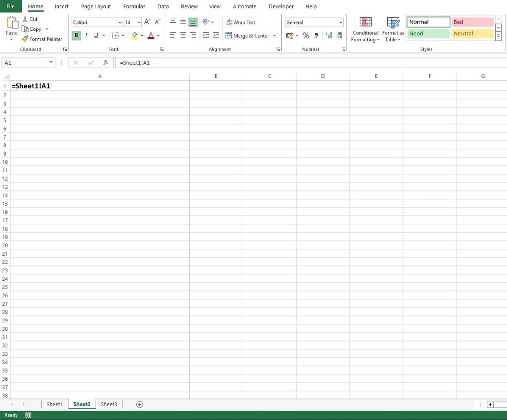Open Conditional Formatting options
Viewport: 507px width, 420px height.
(365, 29)
